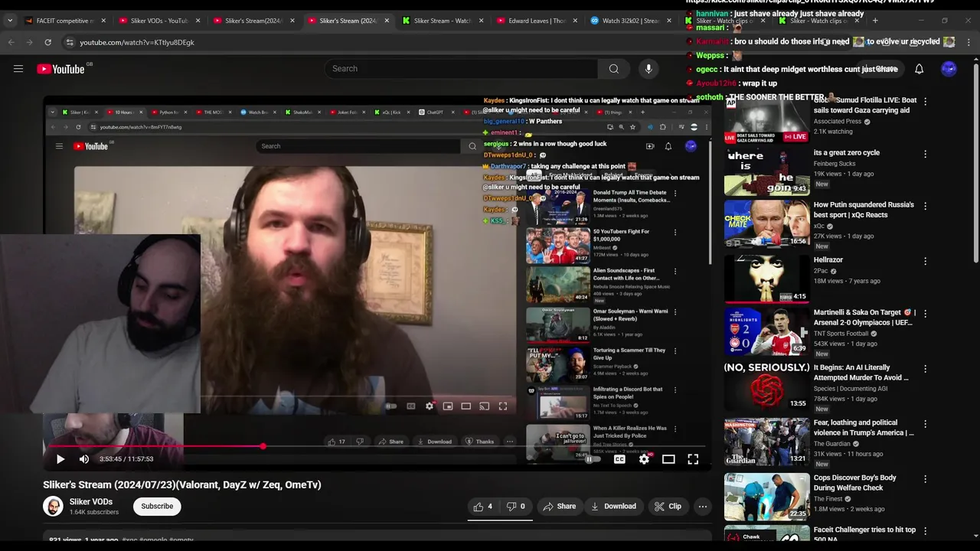Open player settings gear
Screen dimensions: 980x551
644,459
